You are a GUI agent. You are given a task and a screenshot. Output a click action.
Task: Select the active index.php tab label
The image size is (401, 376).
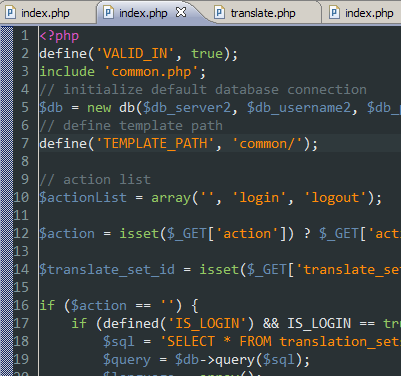pyautogui.click(x=143, y=13)
